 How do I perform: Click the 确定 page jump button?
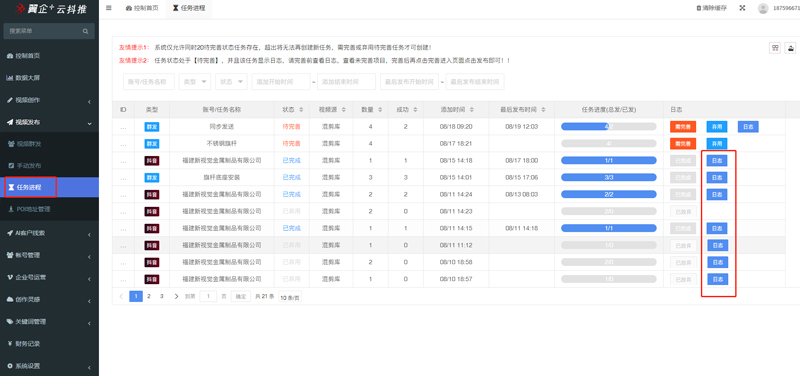tap(241, 296)
